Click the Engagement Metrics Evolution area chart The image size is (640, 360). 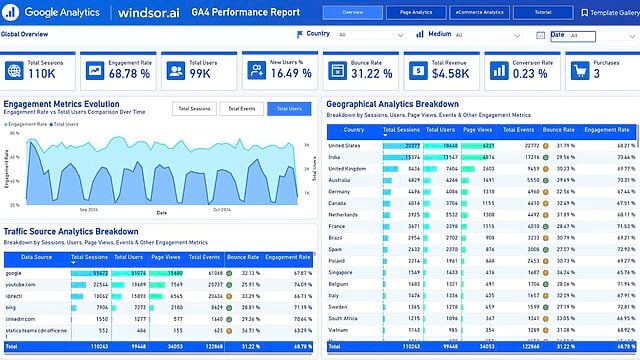coord(162,171)
